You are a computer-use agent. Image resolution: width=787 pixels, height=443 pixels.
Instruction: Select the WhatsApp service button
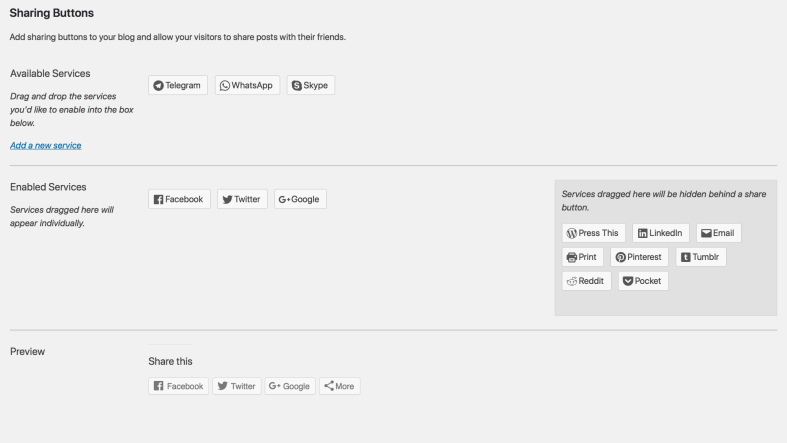coord(246,86)
